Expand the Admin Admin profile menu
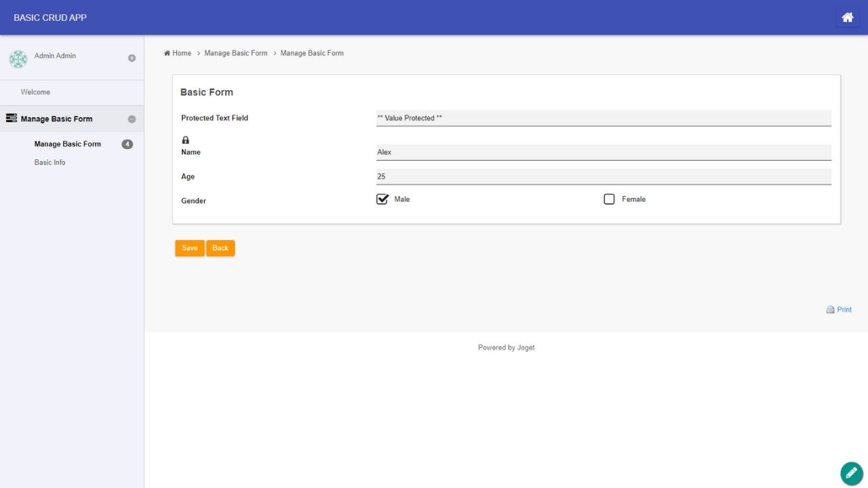This screenshot has width=868, height=488. click(x=132, y=58)
